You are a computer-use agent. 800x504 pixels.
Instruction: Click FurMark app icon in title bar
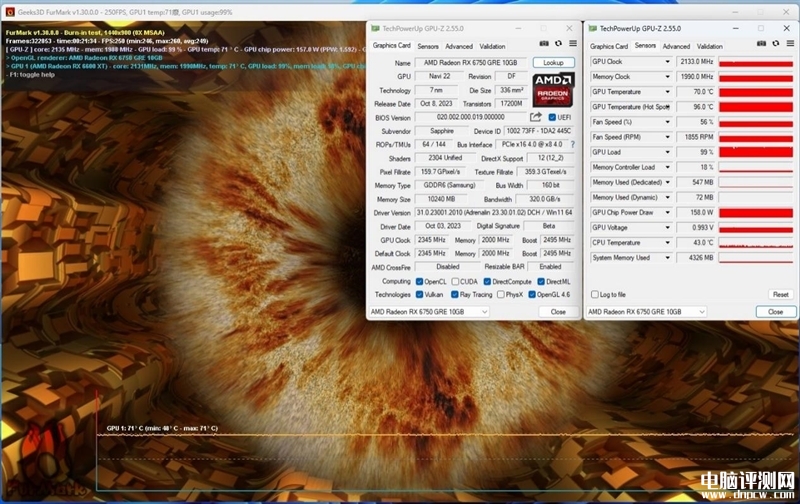10,12
